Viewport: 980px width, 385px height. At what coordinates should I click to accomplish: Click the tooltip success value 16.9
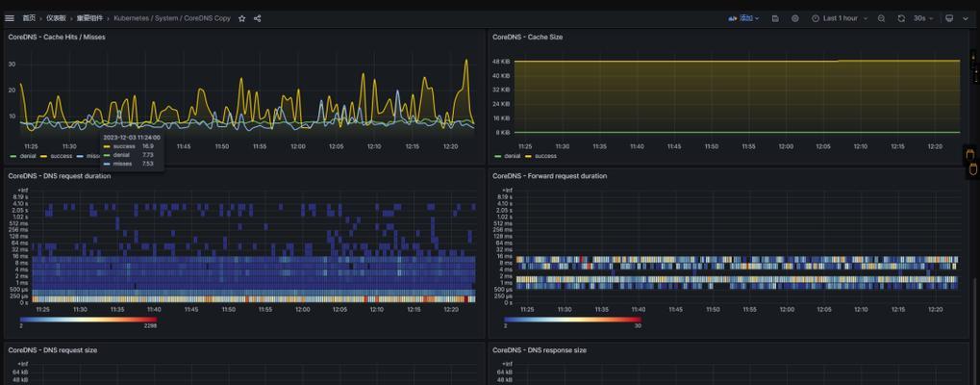147,145
